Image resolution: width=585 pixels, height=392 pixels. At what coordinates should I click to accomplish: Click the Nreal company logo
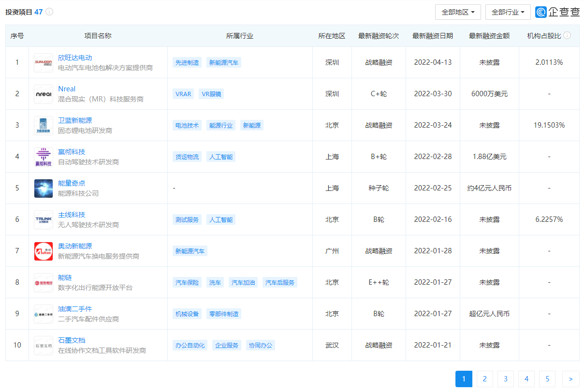[x=44, y=94]
